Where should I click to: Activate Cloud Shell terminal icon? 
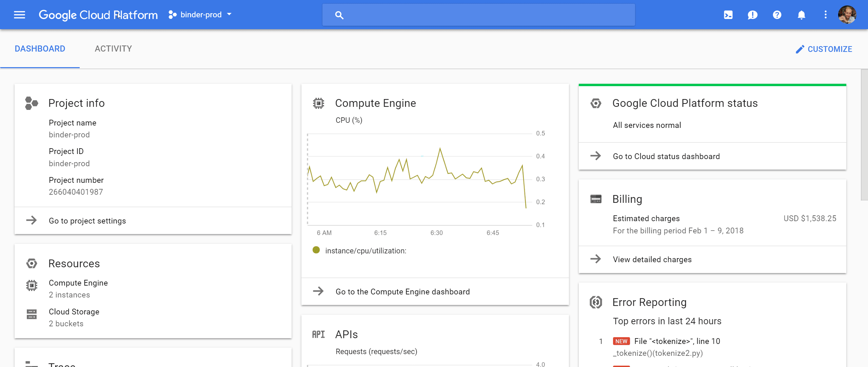(x=728, y=15)
